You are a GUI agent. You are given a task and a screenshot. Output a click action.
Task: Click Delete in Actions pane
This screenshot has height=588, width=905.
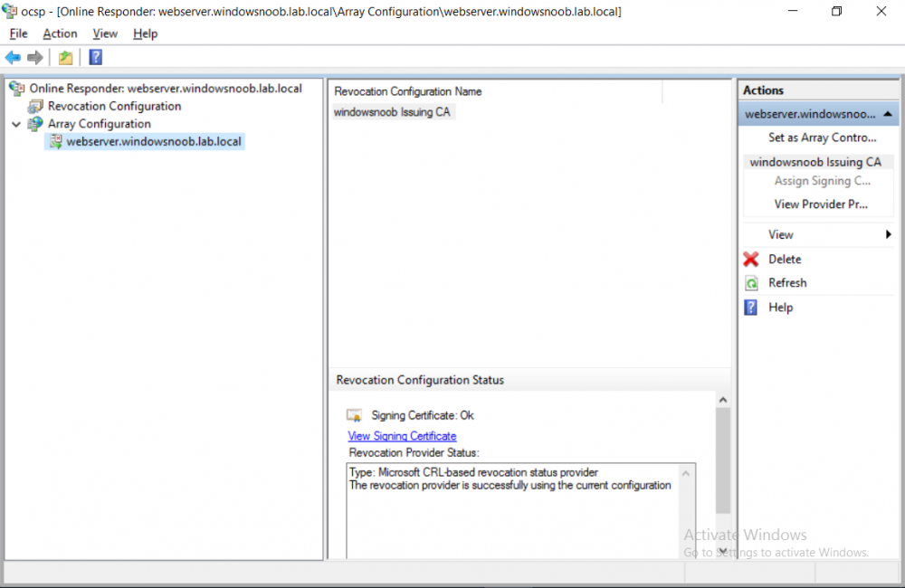[x=785, y=259]
